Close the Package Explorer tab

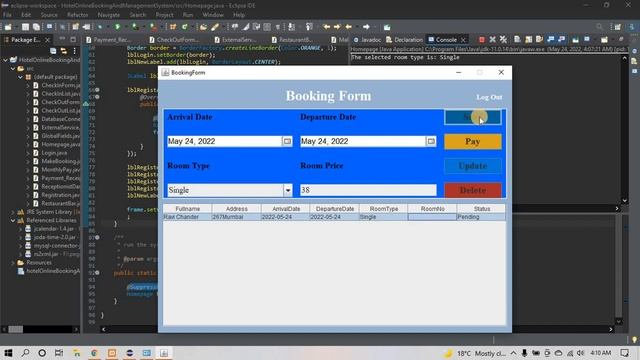point(47,40)
